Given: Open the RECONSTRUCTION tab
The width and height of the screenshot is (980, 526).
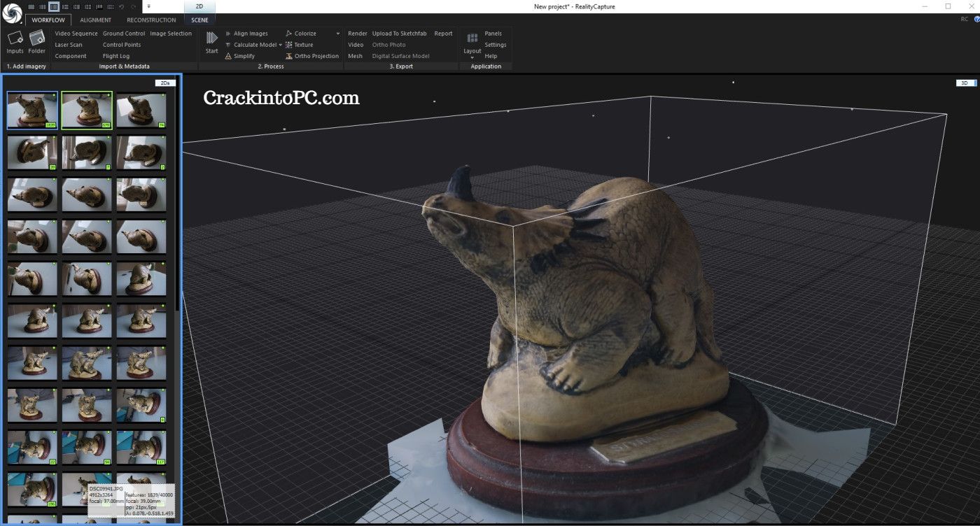Looking at the screenshot, I should coord(151,20).
